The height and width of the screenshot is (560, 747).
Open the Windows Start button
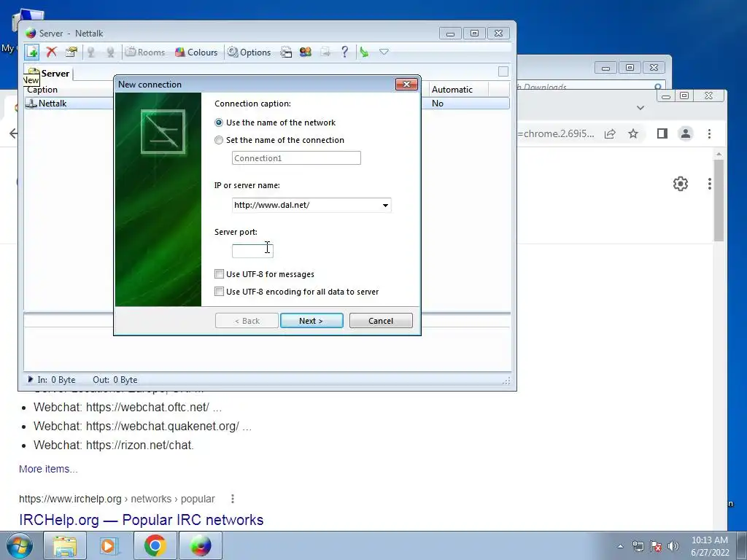coord(18,545)
